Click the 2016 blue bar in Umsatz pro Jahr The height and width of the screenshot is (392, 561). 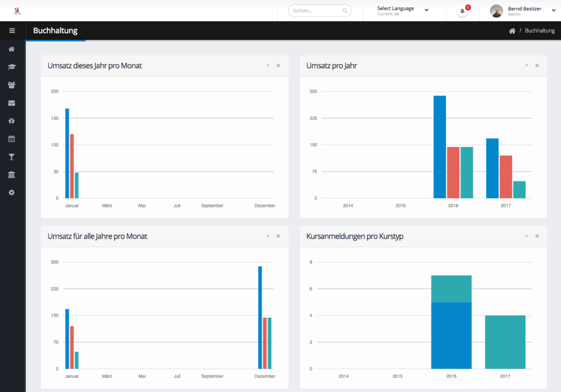click(x=439, y=147)
